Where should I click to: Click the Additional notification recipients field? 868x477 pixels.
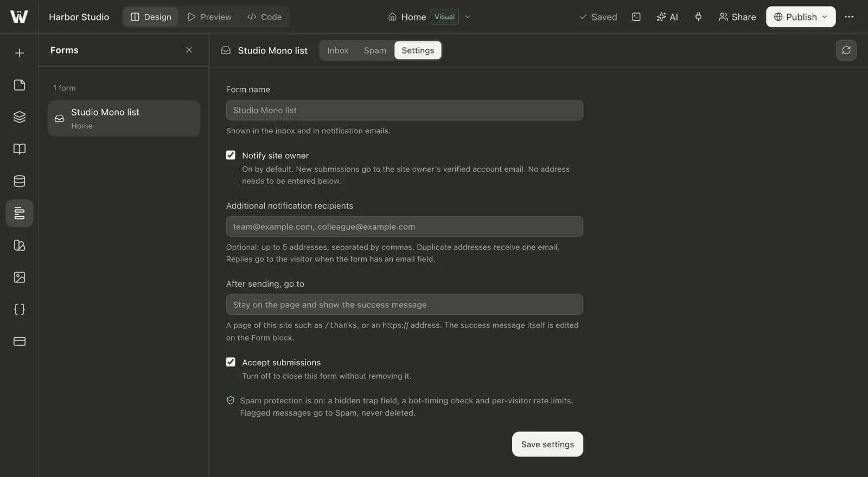pos(405,227)
